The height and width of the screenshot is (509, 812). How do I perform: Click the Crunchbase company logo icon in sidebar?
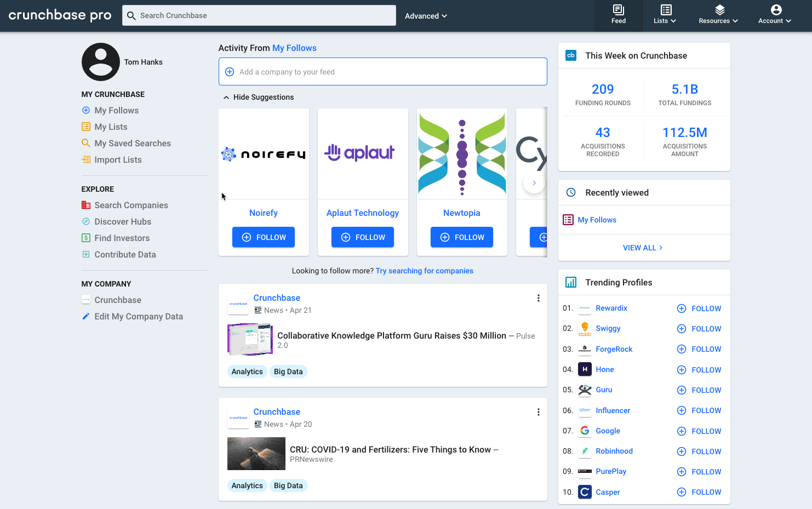[86, 300]
